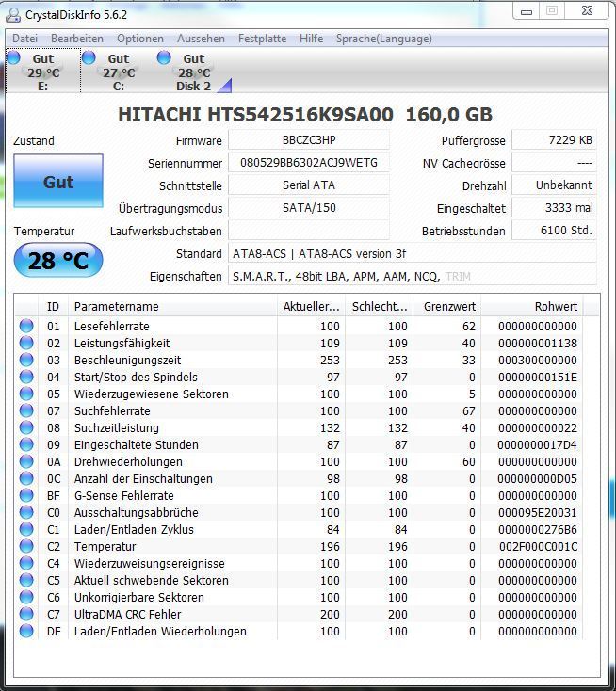Screen dimensions: 616x691
Task: Click status orb for Suchzeitleistung row
Action: coord(26,427)
